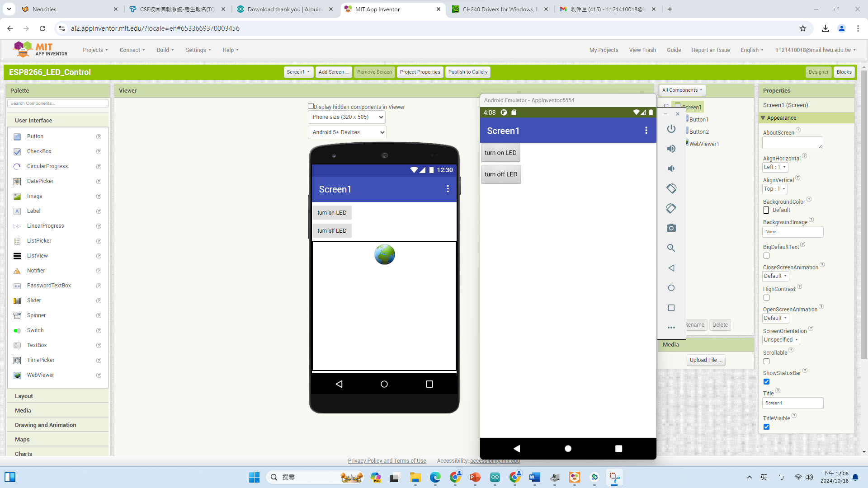
Task: Open the Phone size dropdown
Action: tap(346, 117)
